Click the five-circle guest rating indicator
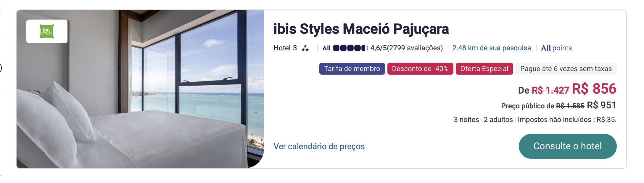The image size is (644, 183). pos(350,48)
